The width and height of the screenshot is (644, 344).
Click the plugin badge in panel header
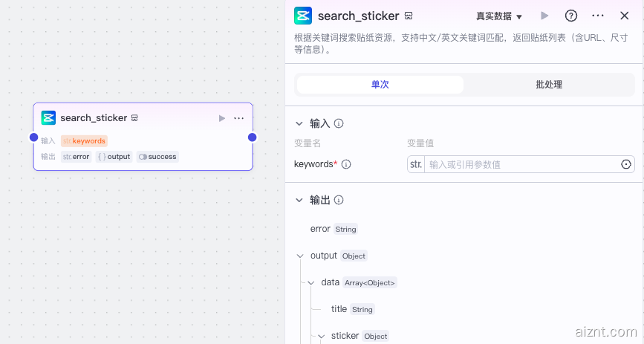point(409,16)
